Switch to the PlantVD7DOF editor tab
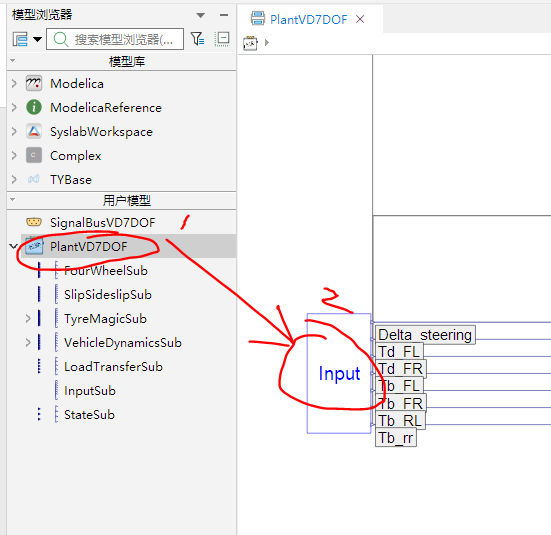Screen dimensions: 551x535 [x=309, y=19]
